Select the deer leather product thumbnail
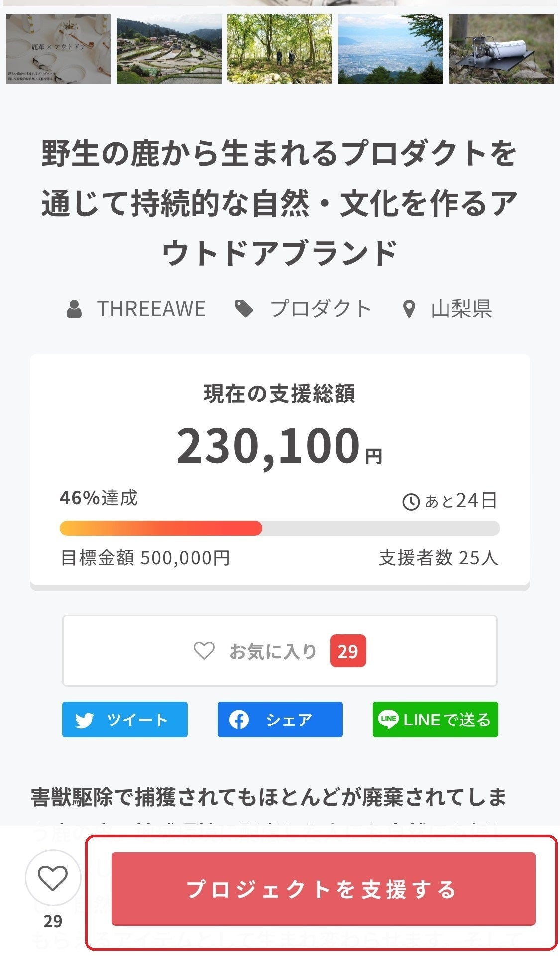The image size is (560, 965). (x=58, y=49)
